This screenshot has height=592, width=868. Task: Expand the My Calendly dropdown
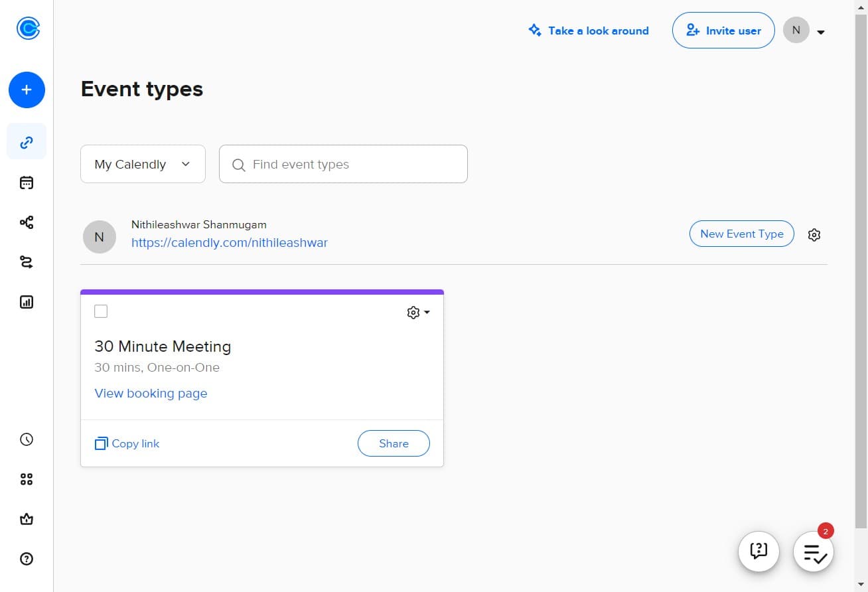click(x=143, y=164)
